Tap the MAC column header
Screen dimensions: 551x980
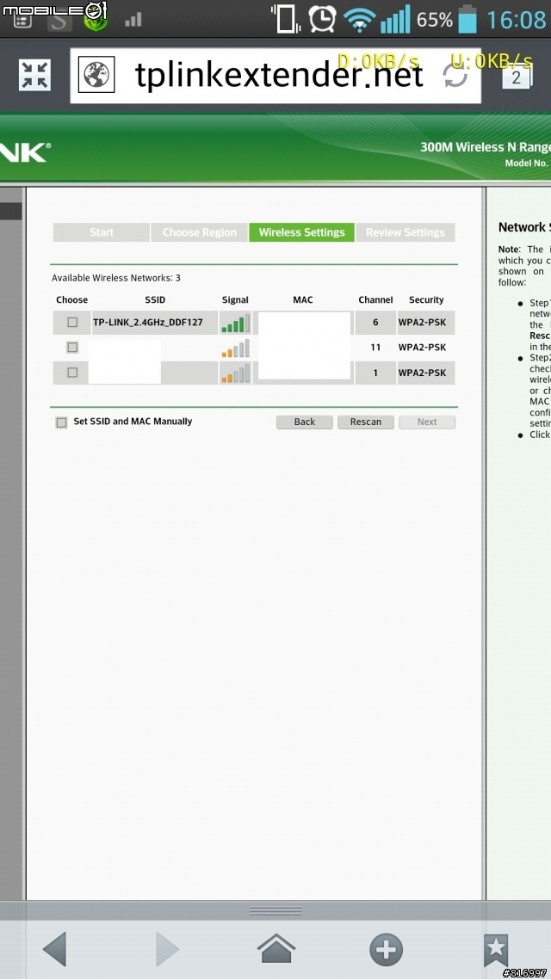pos(303,300)
